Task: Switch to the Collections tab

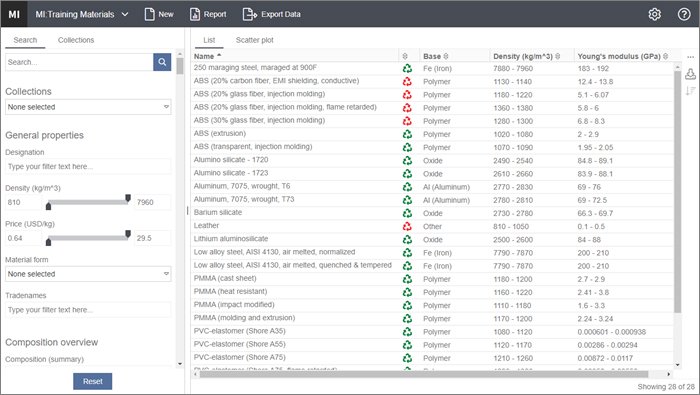Action: (x=76, y=40)
